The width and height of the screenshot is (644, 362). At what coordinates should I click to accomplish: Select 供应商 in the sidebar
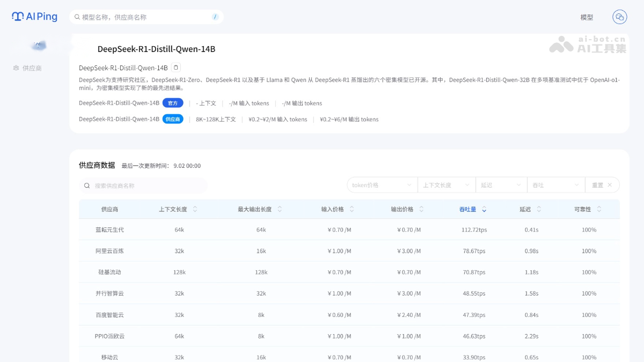pyautogui.click(x=27, y=68)
